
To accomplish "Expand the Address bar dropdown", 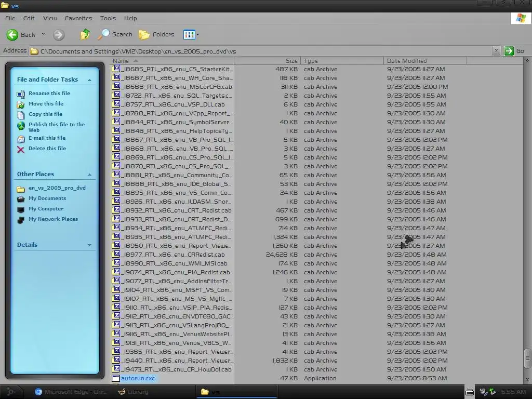I will [x=496, y=51].
